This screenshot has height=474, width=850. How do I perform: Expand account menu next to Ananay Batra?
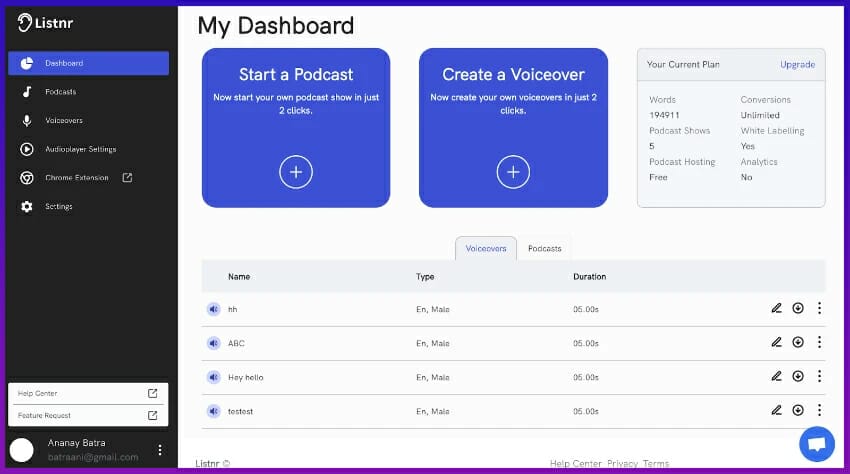[x=159, y=450]
